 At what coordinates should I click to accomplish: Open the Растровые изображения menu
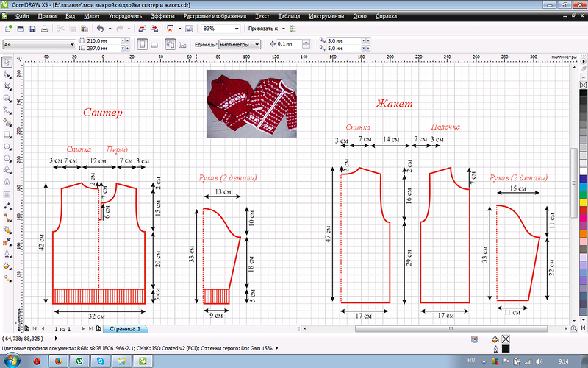click(x=215, y=16)
